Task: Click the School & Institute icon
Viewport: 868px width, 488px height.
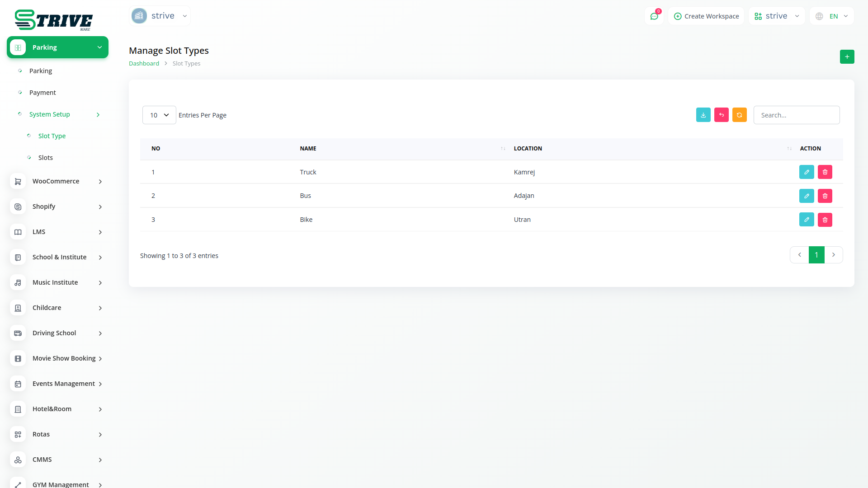Action: tap(18, 258)
